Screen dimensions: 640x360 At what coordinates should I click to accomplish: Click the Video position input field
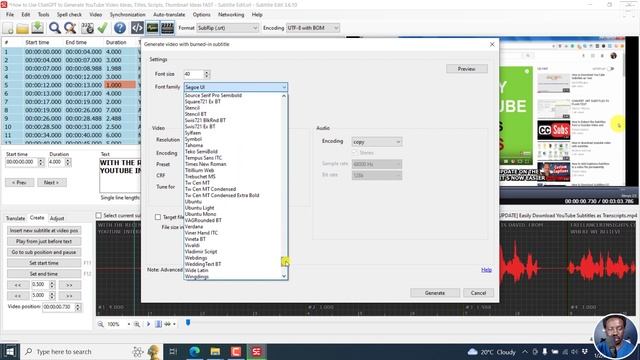(58, 307)
